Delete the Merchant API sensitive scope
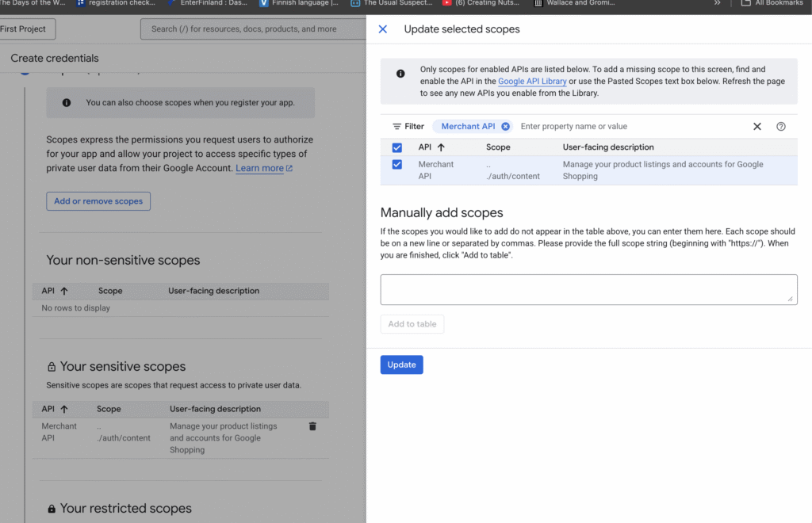 pyautogui.click(x=312, y=426)
